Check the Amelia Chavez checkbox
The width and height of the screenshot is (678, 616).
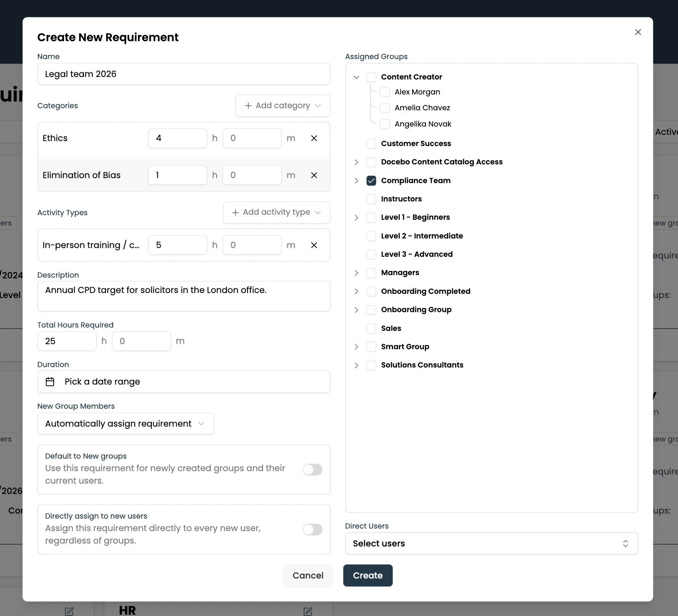(x=385, y=108)
